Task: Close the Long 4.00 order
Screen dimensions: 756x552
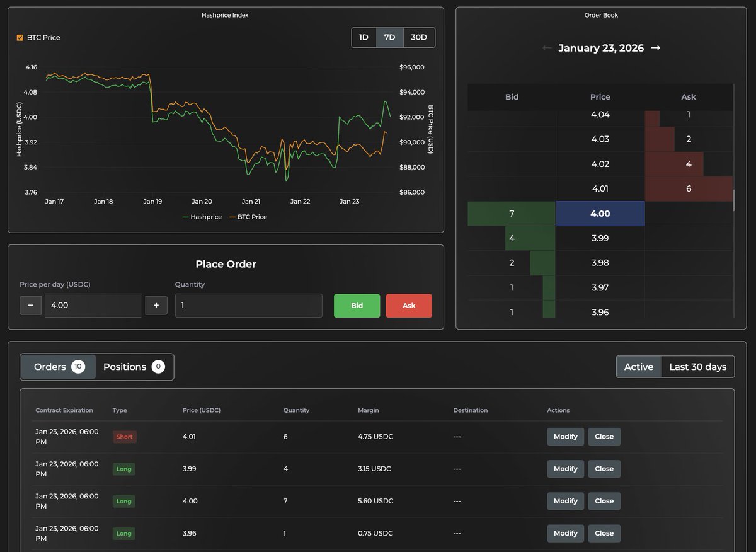Action: tap(604, 501)
